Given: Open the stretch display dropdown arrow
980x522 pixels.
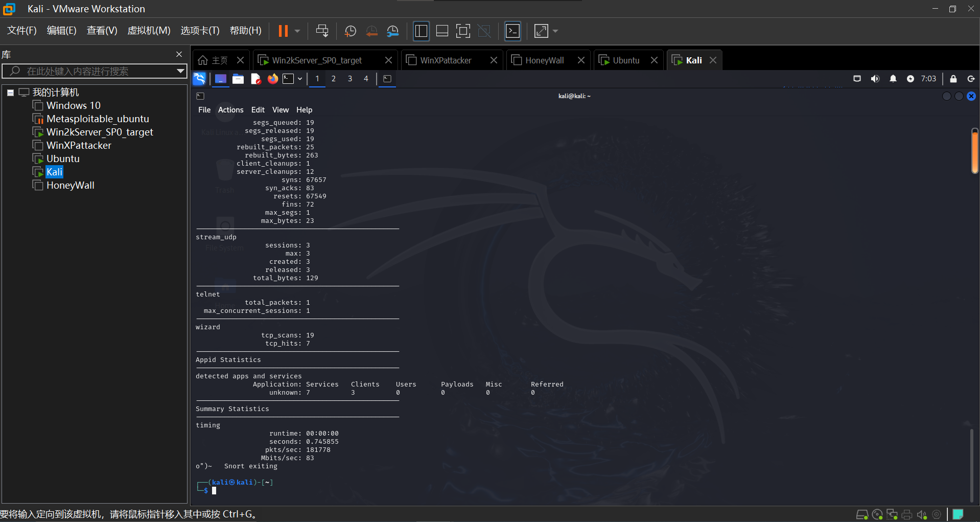Looking at the screenshot, I should [x=555, y=31].
